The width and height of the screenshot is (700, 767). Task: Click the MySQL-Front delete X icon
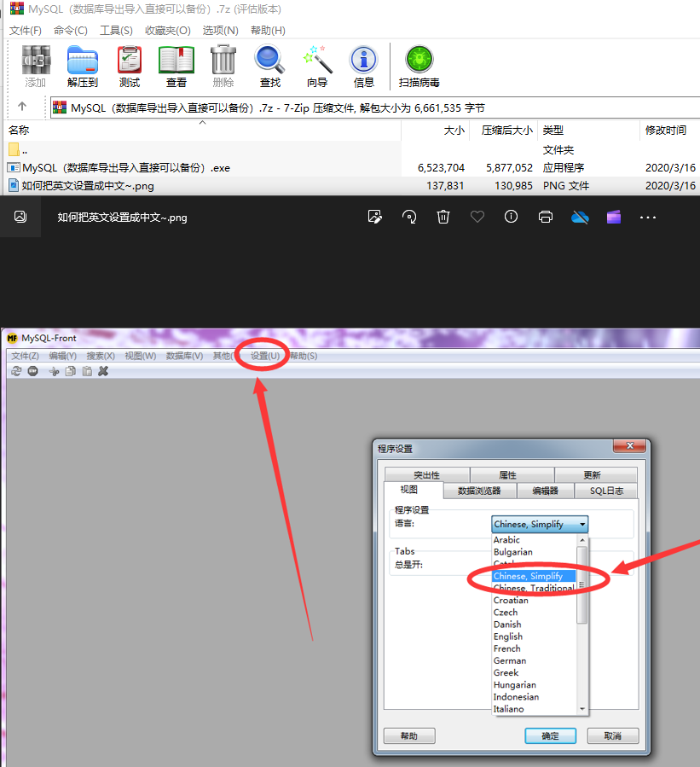103,371
